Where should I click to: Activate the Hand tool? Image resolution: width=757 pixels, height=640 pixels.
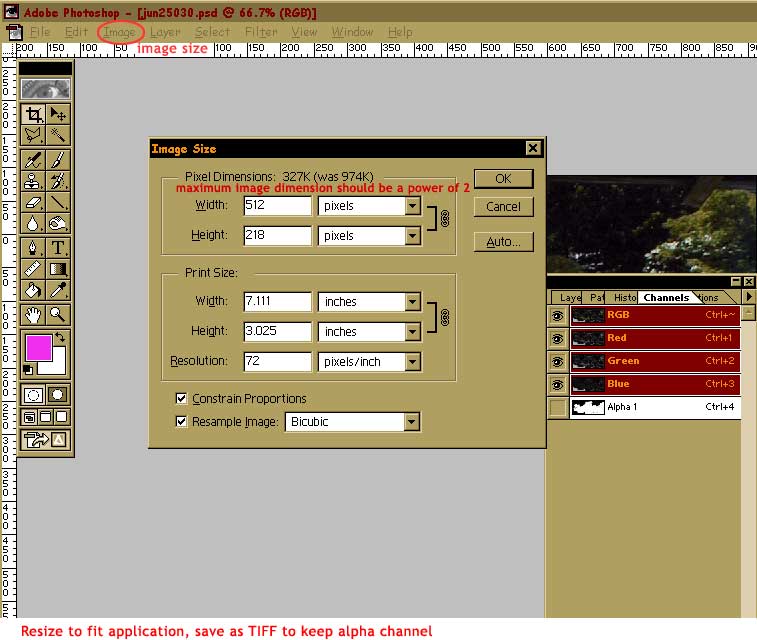pos(33,314)
